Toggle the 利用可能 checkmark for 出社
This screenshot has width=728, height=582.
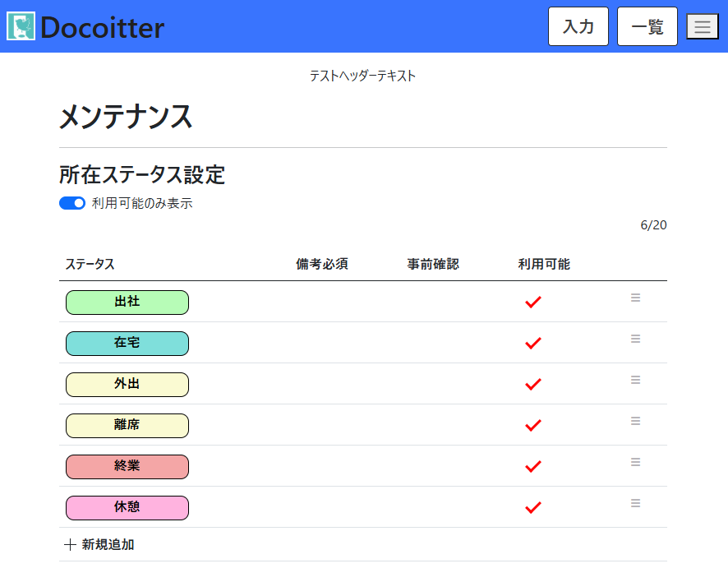pos(533,303)
